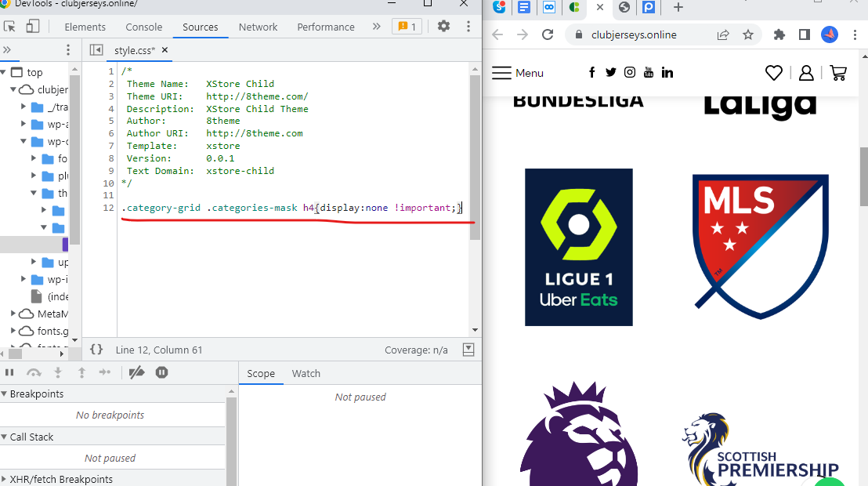
Task: Expand the _/tra folder
Action: click(24, 107)
